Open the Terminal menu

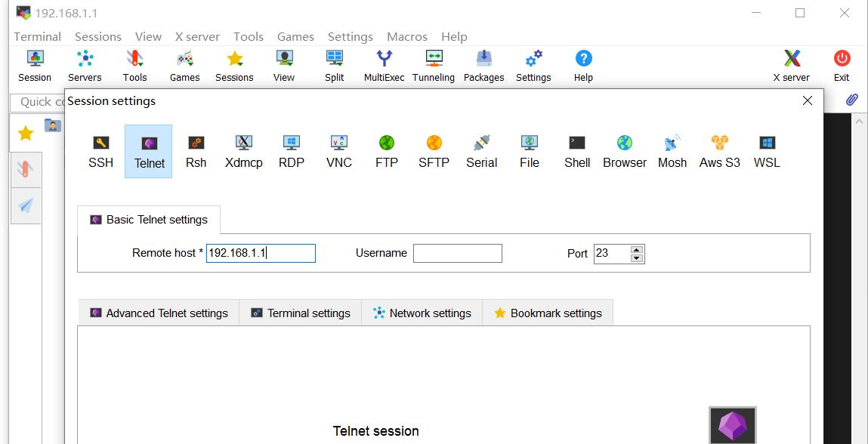pos(38,36)
